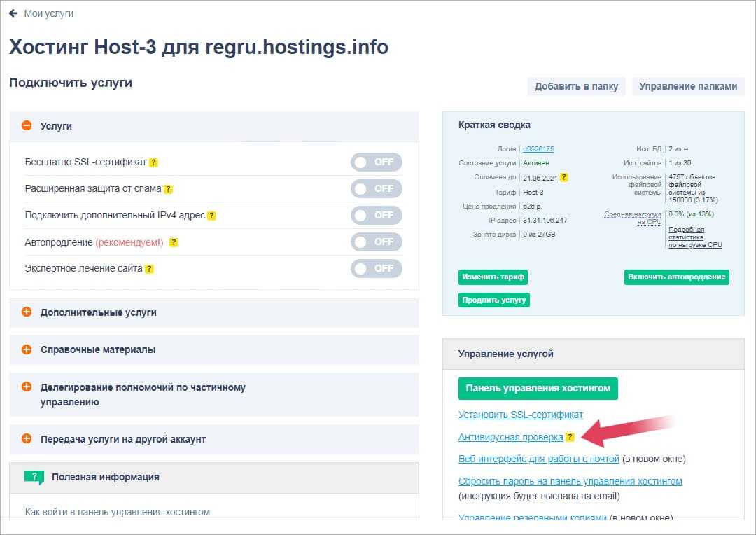756x535 pixels.
Task: Click the Host-3 tariff value
Action: 533,193
